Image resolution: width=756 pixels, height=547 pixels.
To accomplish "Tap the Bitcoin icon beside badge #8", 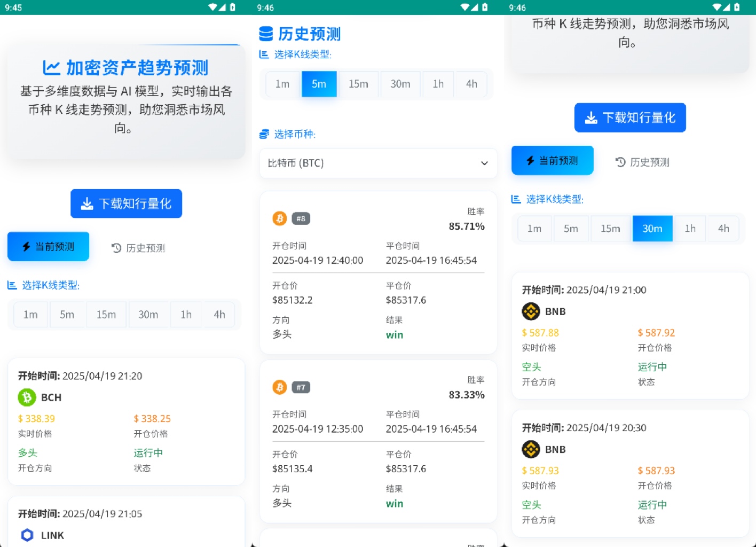I will (280, 218).
